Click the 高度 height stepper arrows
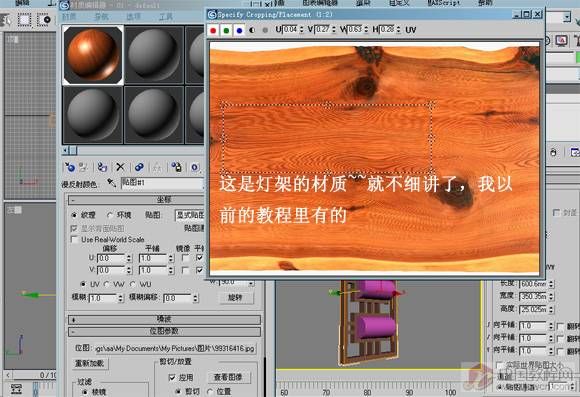The width and height of the screenshot is (580, 397). point(551,309)
